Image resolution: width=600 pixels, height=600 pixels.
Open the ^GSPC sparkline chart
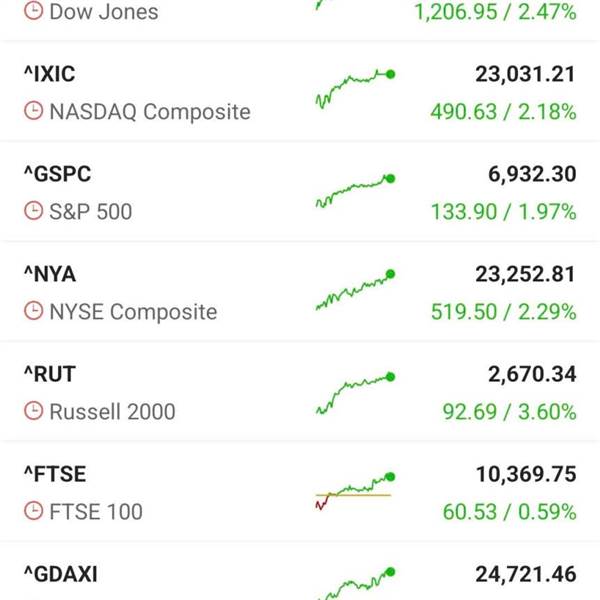(355, 190)
